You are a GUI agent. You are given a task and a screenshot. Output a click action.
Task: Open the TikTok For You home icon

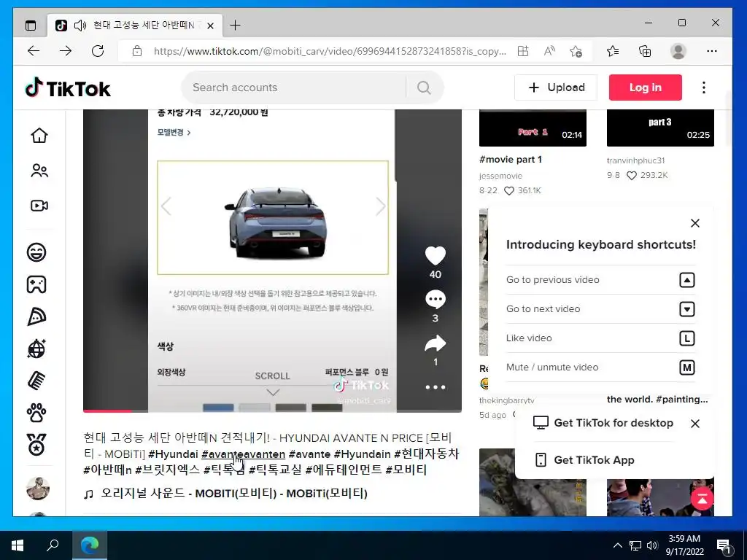pyautogui.click(x=39, y=135)
